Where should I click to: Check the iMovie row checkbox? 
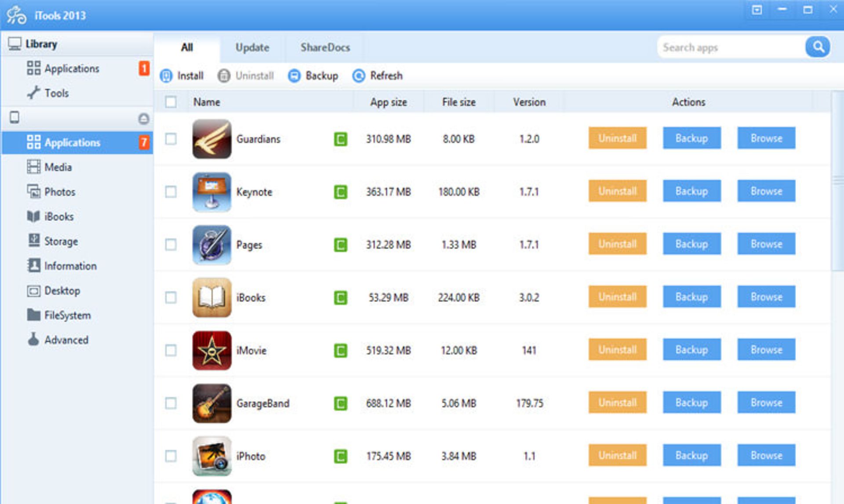(171, 351)
